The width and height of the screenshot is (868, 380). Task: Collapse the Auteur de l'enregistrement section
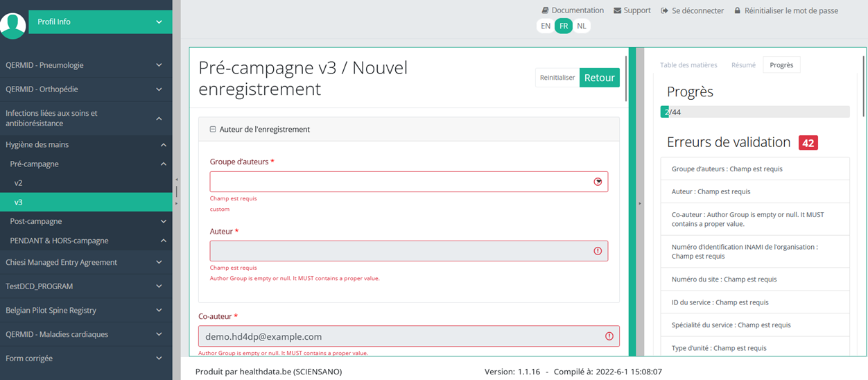coord(213,130)
